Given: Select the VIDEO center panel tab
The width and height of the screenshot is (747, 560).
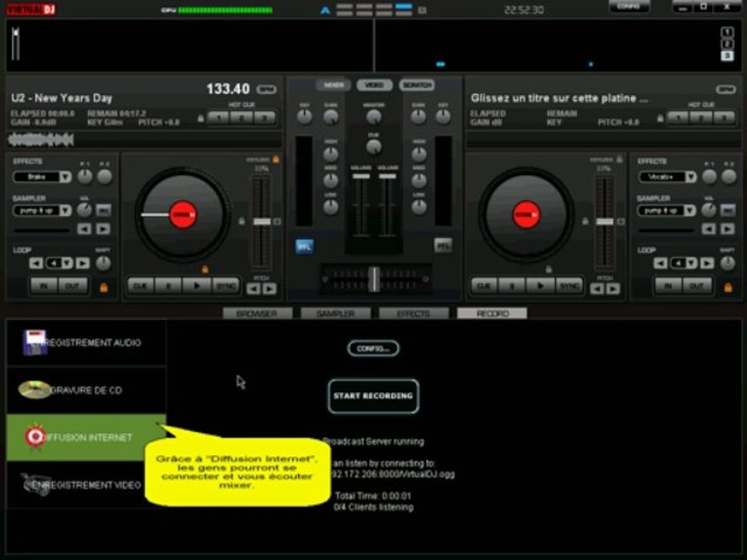Looking at the screenshot, I should (374, 86).
